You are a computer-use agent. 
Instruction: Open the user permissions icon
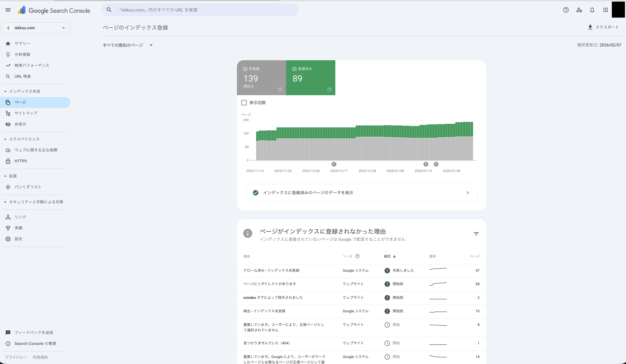(x=579, y=10)
